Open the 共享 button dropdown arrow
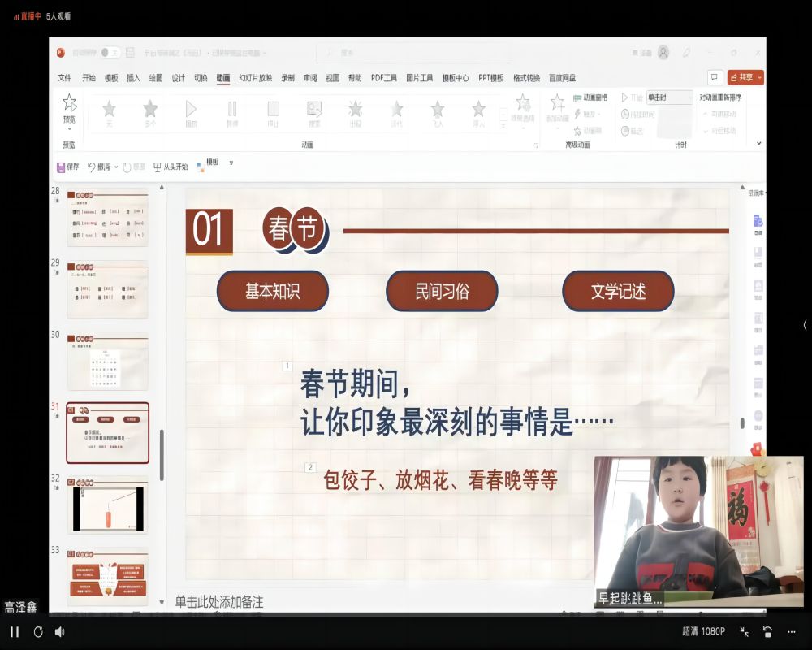Image resolution: width=812 pixels, height=650 pixels. click(x=760, y=77)
